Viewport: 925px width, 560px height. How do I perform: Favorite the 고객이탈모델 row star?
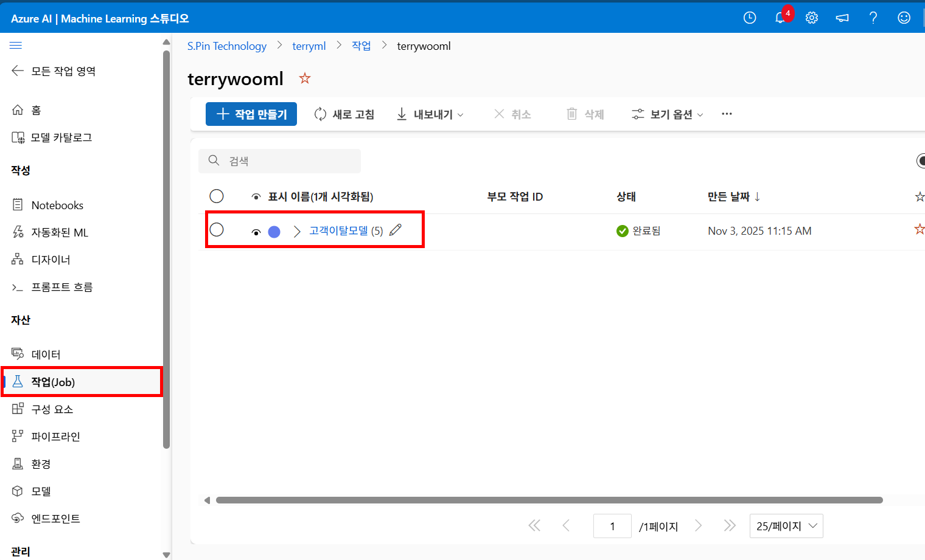920,229
